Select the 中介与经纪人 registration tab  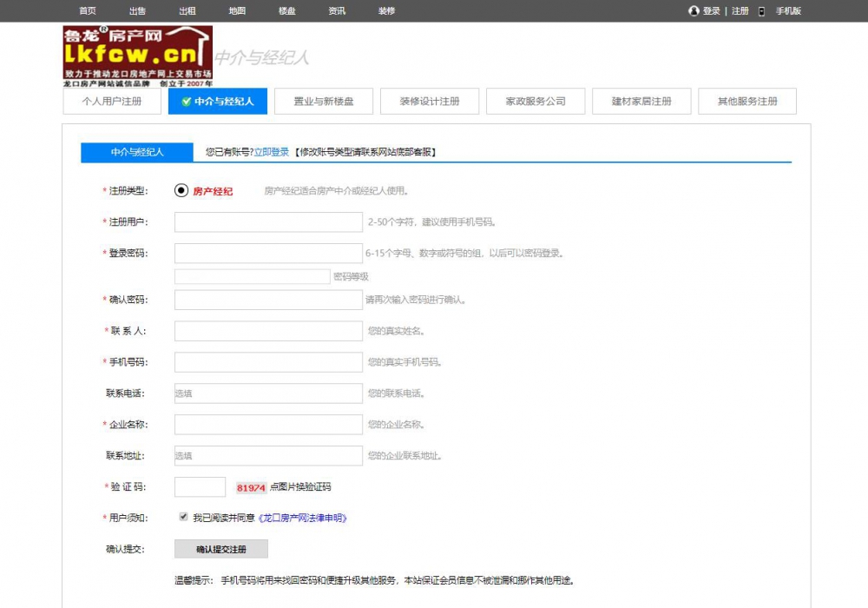[x=218, y=102]
